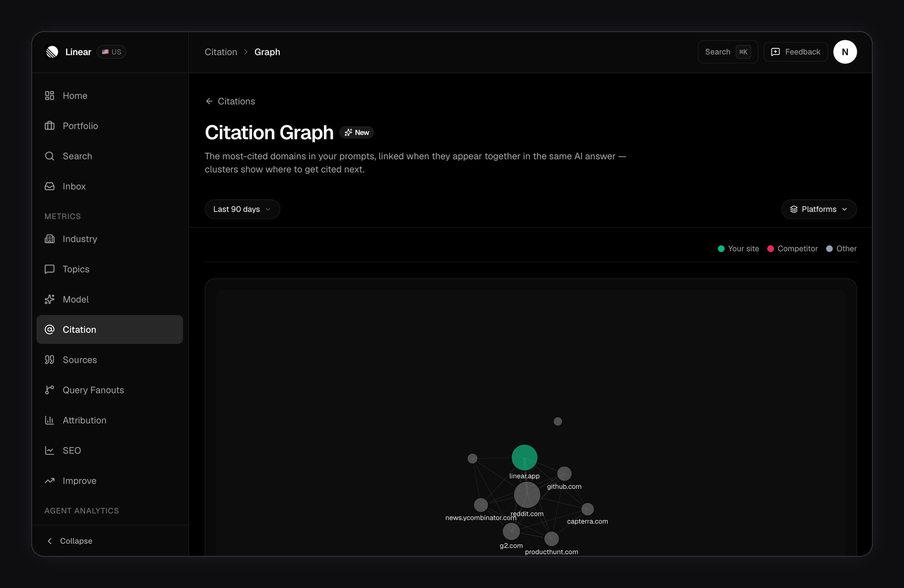Image resolution: width=904 pixels, height=588 pixels.
Task: Select the github.com graph node
Action: pos(564,474)
